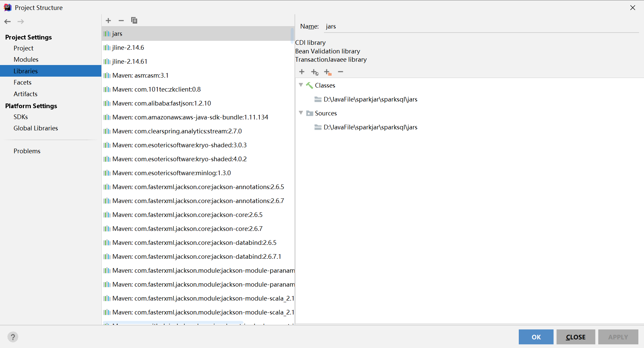Collapse the Classes tree node
The image size is (644, 348).
[301, 85]
